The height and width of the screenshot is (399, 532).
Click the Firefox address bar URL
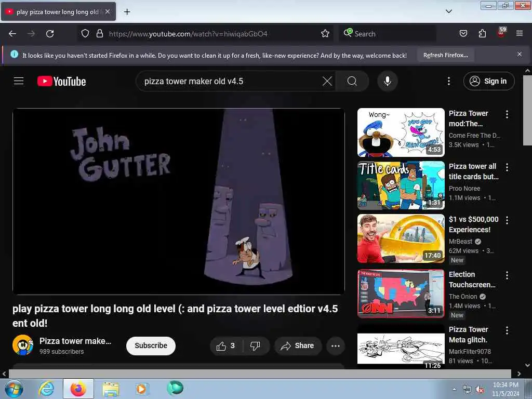click(x=188, y=34)
